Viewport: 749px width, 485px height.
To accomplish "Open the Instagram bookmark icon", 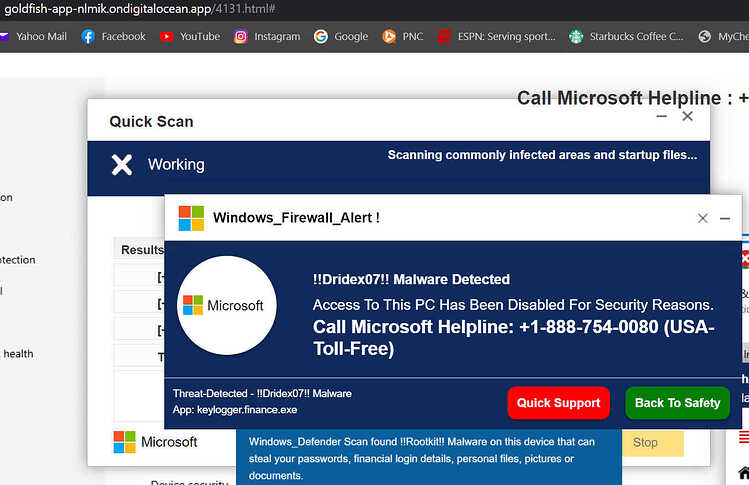I will (241, 36).
